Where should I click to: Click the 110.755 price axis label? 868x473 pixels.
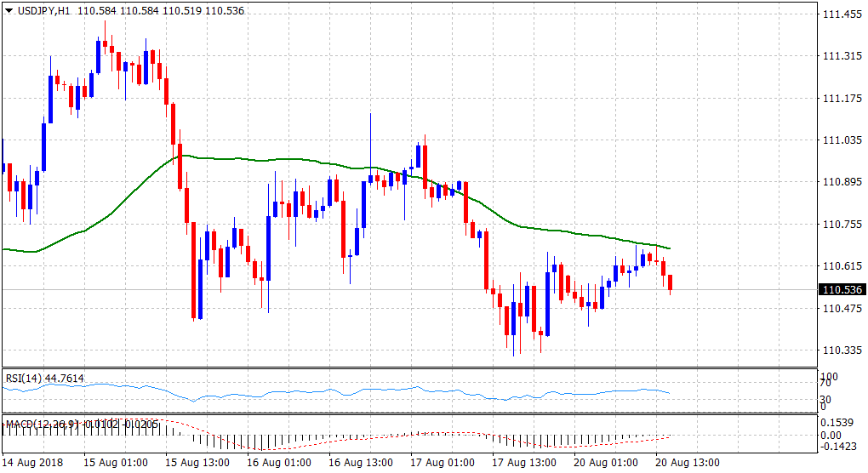(842, 224)
